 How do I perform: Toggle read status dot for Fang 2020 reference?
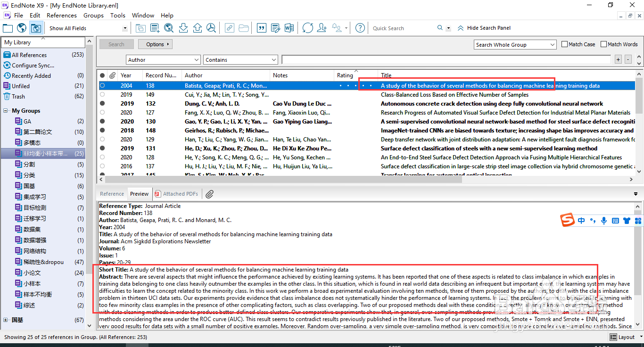click(102, 113)
